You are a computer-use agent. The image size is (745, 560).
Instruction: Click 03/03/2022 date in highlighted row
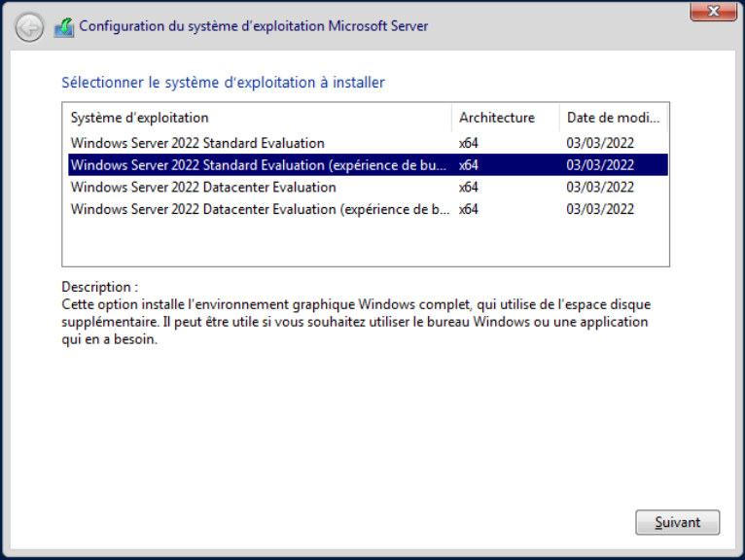pyautogui.click(x=600, y=165)
